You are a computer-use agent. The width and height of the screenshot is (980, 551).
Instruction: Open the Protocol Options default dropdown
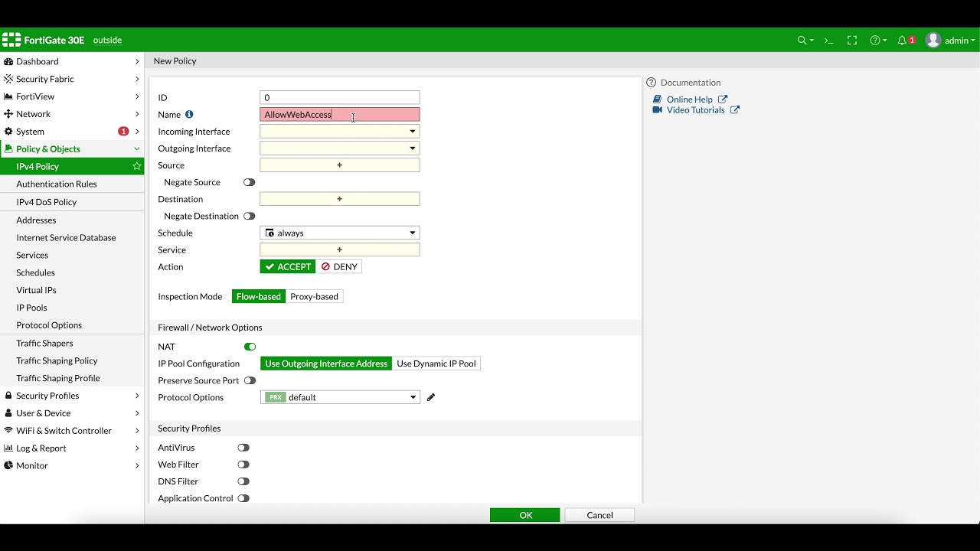340,397
